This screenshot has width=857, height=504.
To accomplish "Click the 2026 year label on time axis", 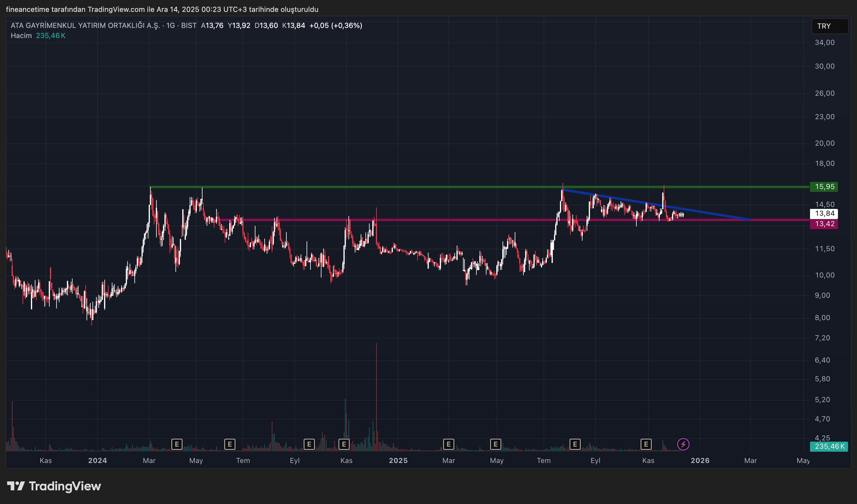I will (700, 461).
